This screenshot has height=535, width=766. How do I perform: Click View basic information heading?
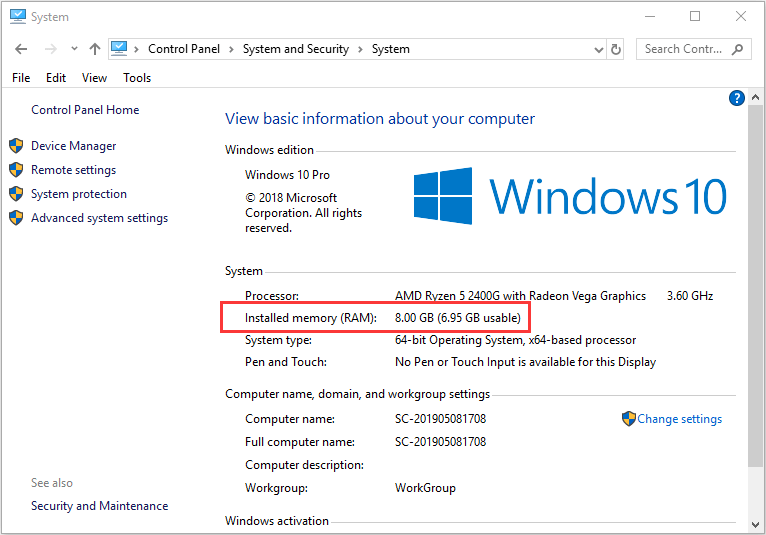point(380,119)
